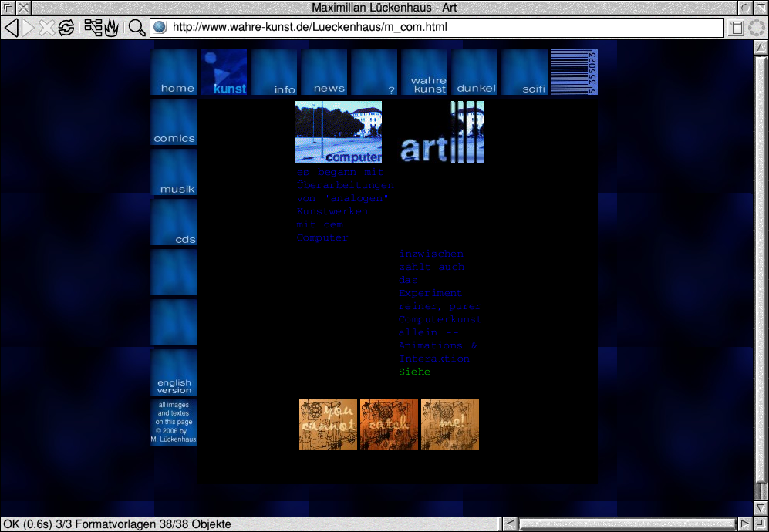Open the 'you cannot' orange thumbnail
The height and width of the screenshot is (532, 769).
tap(328, 424)
